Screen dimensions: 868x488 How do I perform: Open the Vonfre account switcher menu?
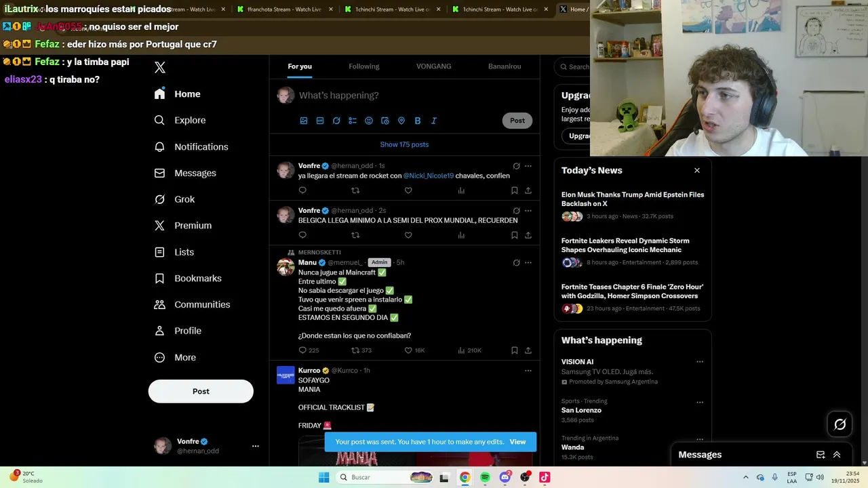(205, 446)
